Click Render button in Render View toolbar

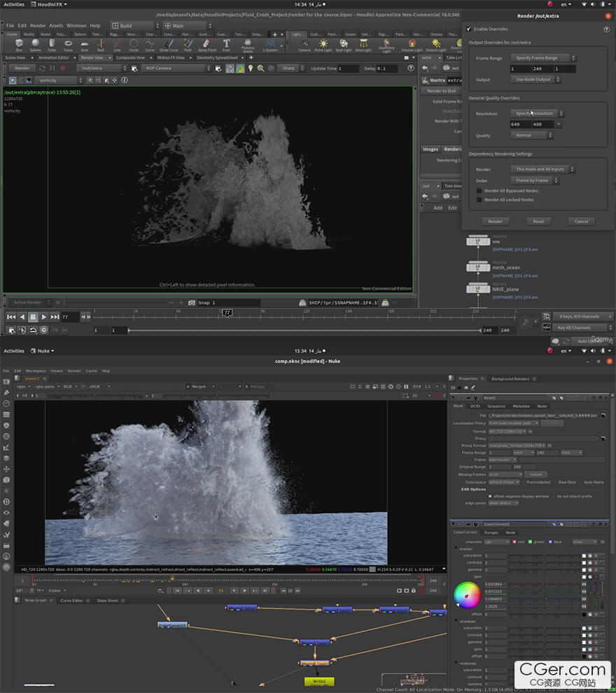tap(22, 68)
